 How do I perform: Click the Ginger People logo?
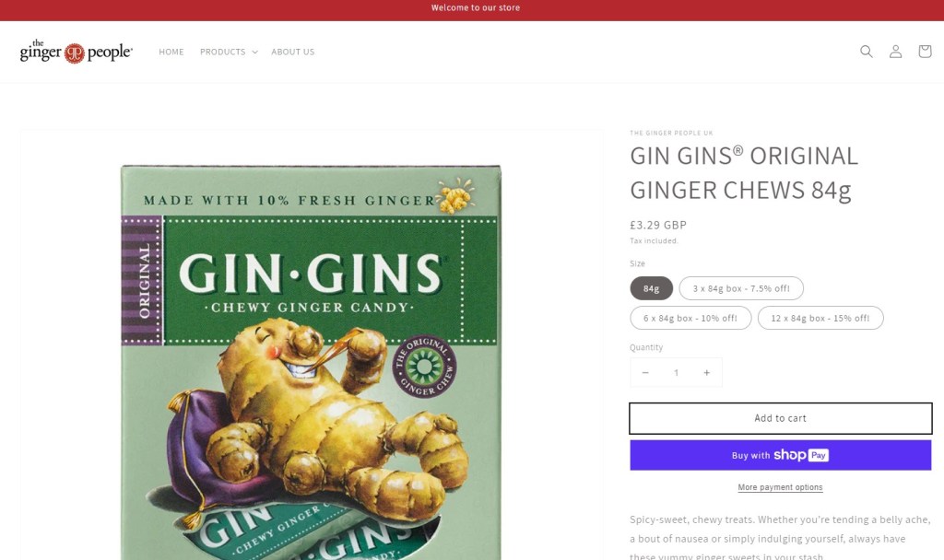click(x=76, y=52)
